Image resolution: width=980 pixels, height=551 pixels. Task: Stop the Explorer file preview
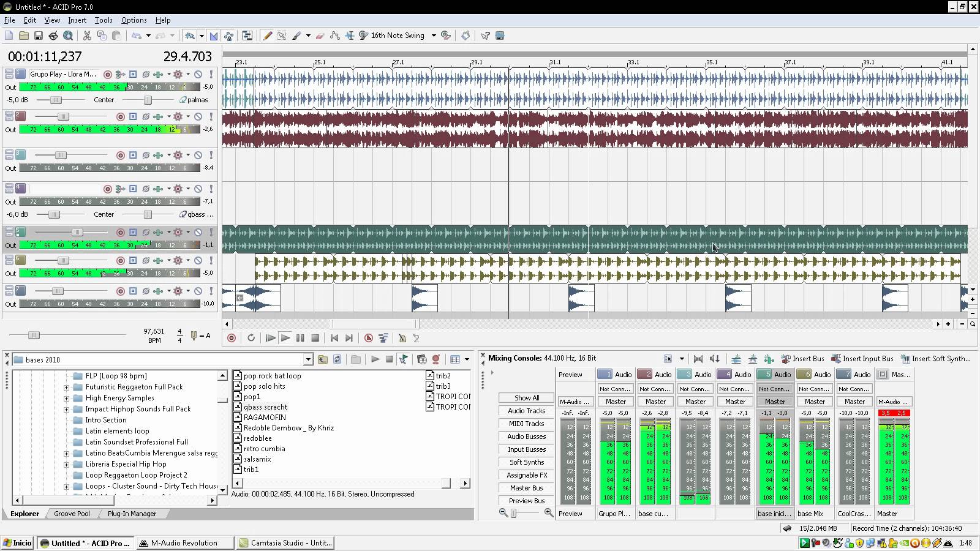point(389,359)
